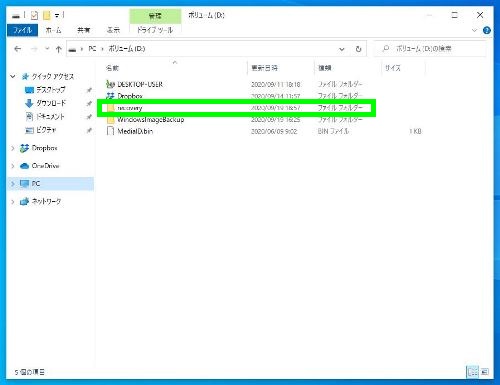Click the properties icon in quick access toolbar
This screenshot has height=385, width=500.
coord(34,15)
